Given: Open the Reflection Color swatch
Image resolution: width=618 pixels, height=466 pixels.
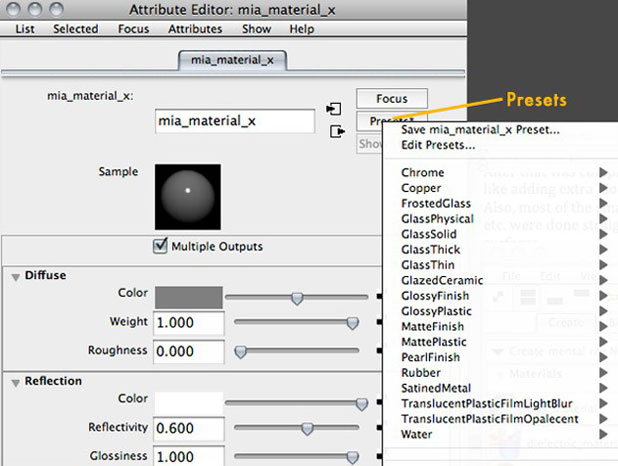Looking at the screenshot, I should pos(189,403).
